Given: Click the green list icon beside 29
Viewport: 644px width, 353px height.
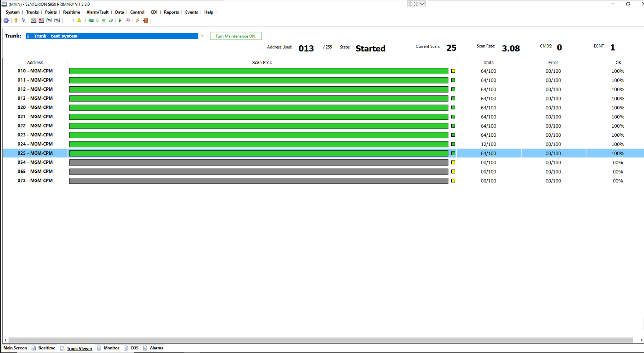Looking at the screenshot, I should click(x=104, y=21).
